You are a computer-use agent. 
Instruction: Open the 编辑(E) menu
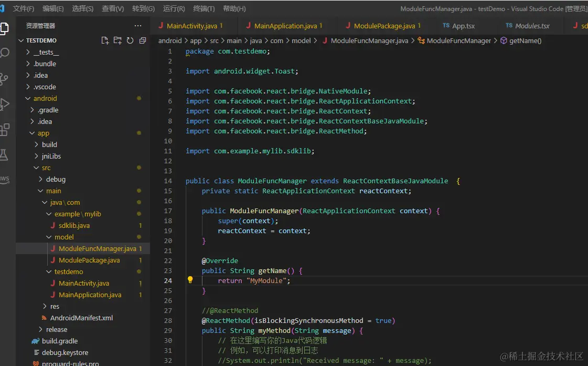coord(53,8)
